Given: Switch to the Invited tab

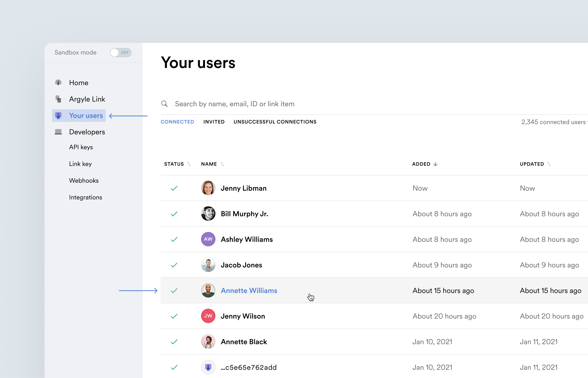Looking at the screenshot, I should [x=214, y=122].
